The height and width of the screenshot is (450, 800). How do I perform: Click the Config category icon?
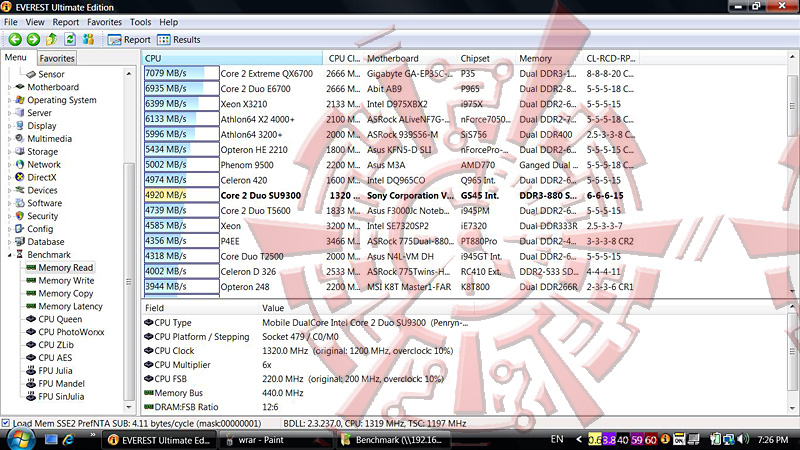(20, 229)
